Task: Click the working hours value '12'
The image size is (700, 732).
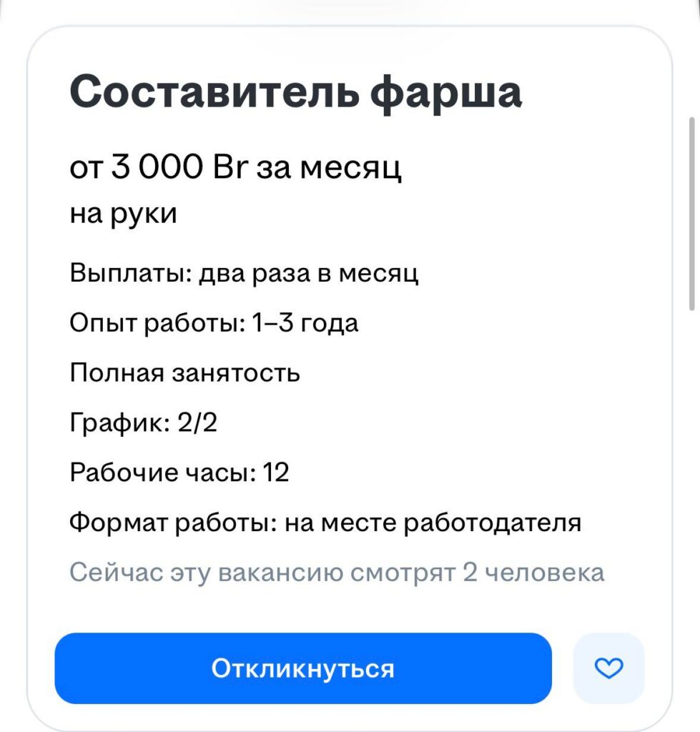Action: click(x=276, y=473)
